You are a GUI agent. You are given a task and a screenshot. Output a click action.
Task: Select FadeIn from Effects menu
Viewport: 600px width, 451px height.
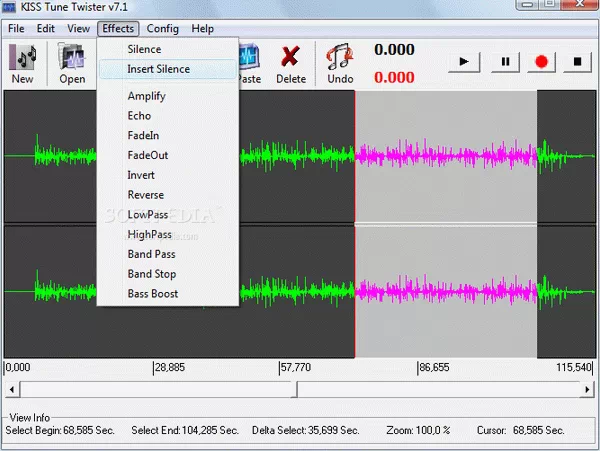pyautogui.click(x=168, y=135)
